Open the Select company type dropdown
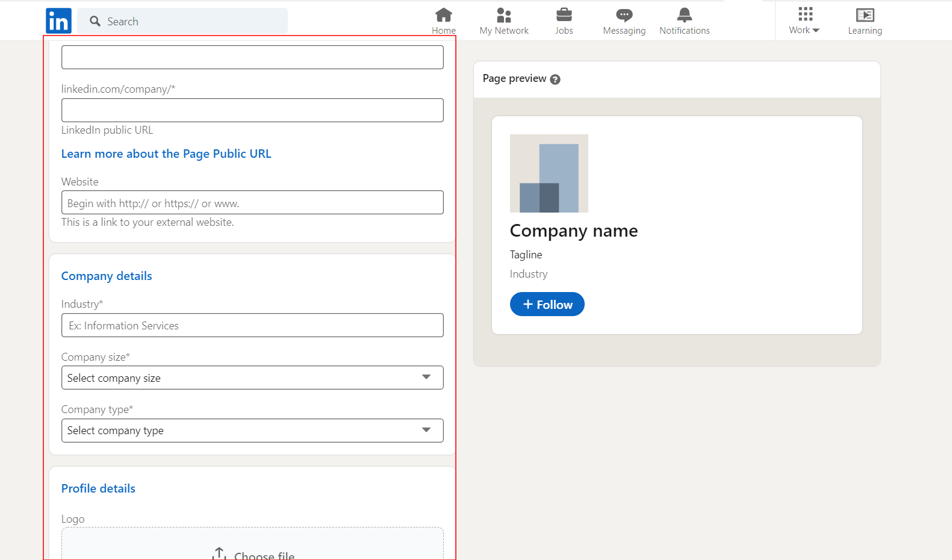 pyautogui.click(x=252, y=431)
